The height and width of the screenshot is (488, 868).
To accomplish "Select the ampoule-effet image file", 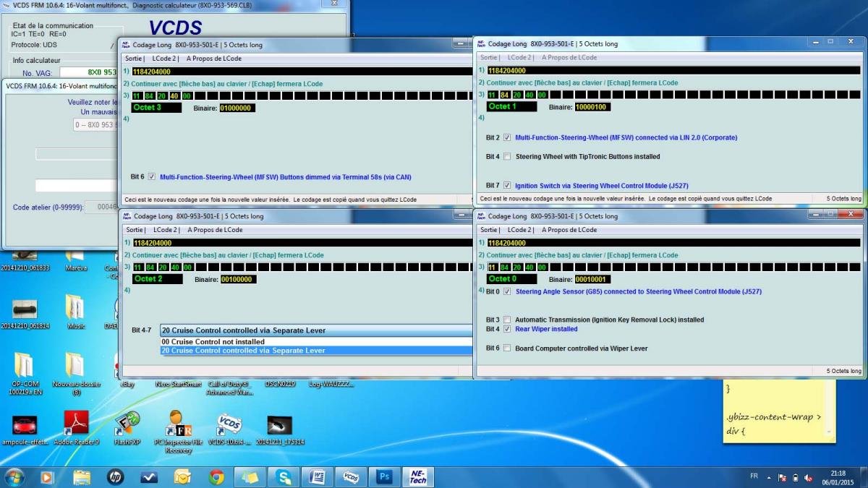I will pos(24,428).
